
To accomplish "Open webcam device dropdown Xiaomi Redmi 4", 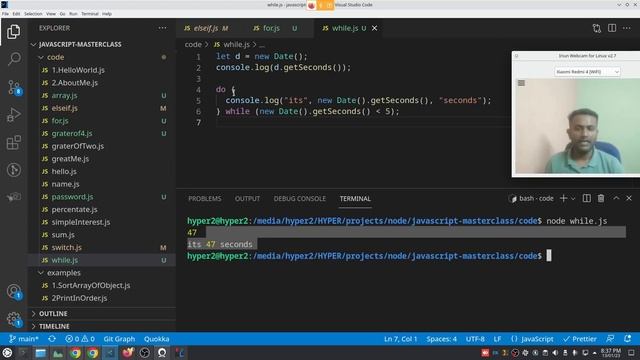I will (587, 72).
